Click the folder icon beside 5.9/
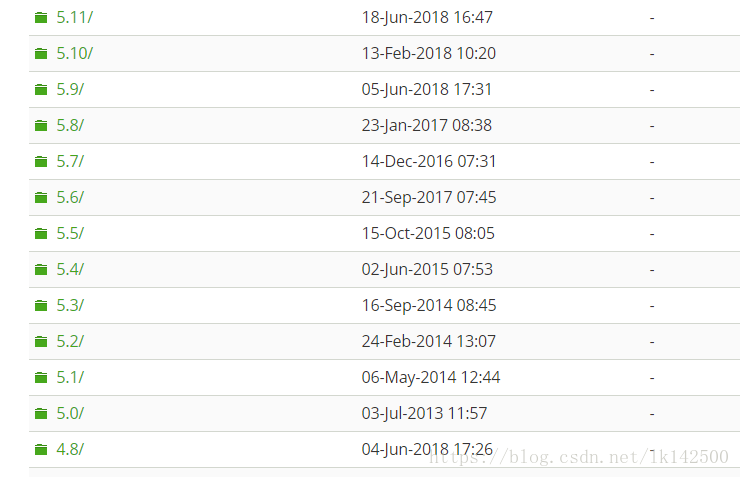Screen dimensions: 740x477 tap(41, 90)
